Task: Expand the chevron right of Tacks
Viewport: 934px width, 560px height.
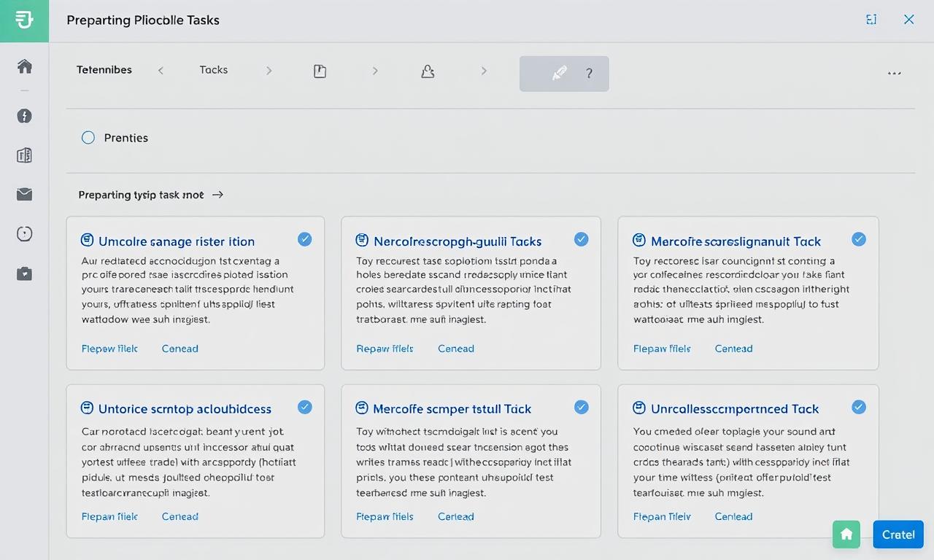Action: coord(269,71)
